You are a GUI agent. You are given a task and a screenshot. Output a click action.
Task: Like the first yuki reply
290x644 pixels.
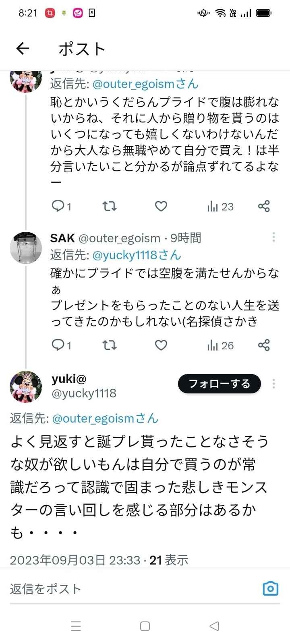(161, 206)
